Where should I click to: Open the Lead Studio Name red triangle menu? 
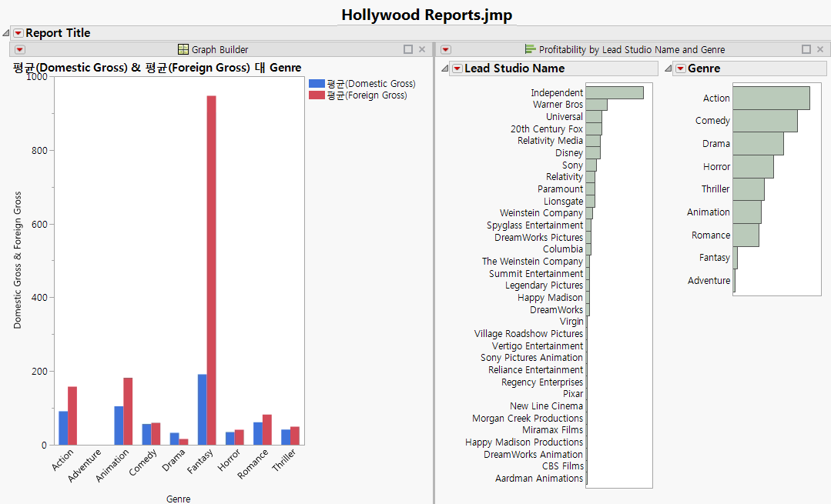(457, 68)
